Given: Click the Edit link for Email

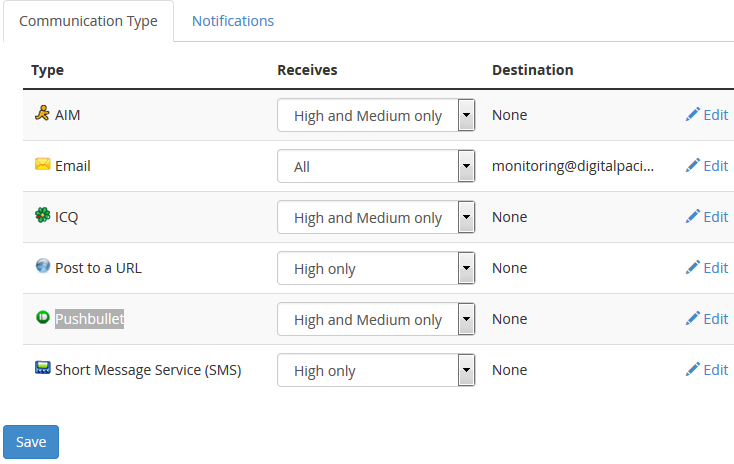Looking at the screenshot, I should point(716,166).
